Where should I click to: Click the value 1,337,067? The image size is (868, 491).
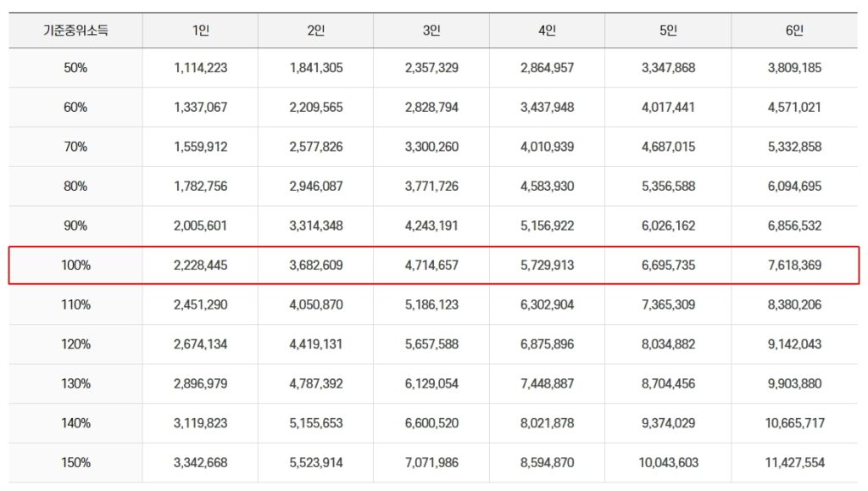[x=200, y=108]
